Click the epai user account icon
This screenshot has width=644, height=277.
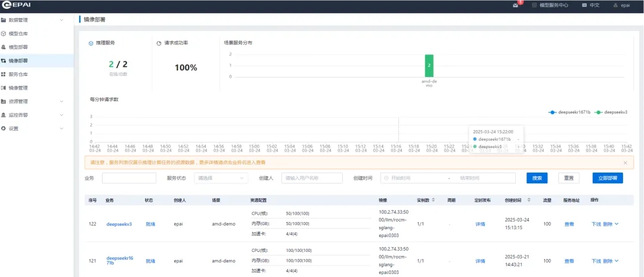pos(616,5)
